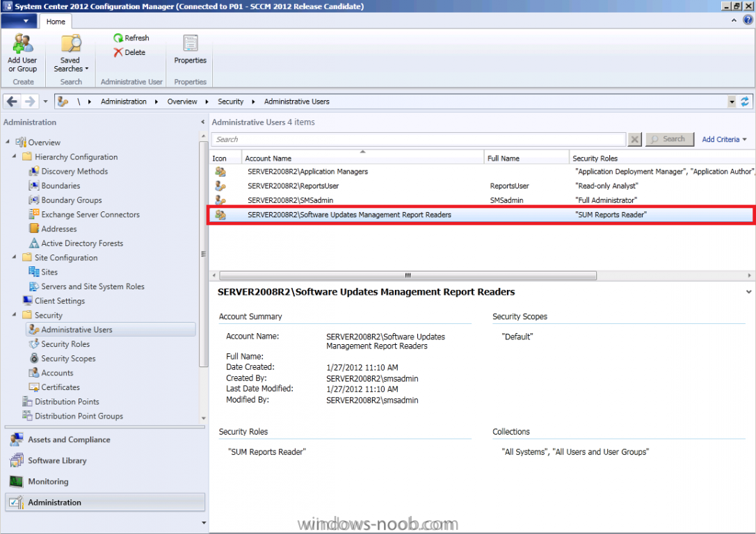Click the user icon for SMSadmin row
756x534 pixels.
click(x=220, y=200)
